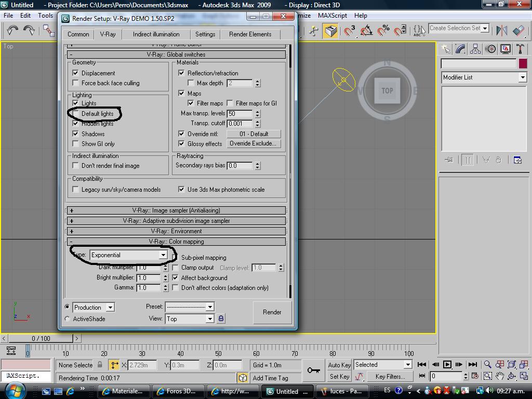Image resolution: width=532 pixels, height=399 pixels.
Task: Click the Zoom magnifier viewport control
Action: [x=487, y=364]
